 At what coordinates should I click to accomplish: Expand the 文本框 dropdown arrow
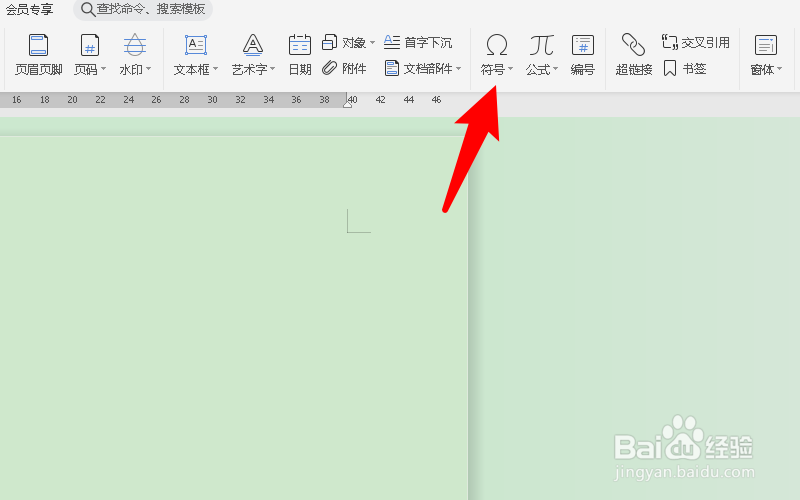click(215, 68)
